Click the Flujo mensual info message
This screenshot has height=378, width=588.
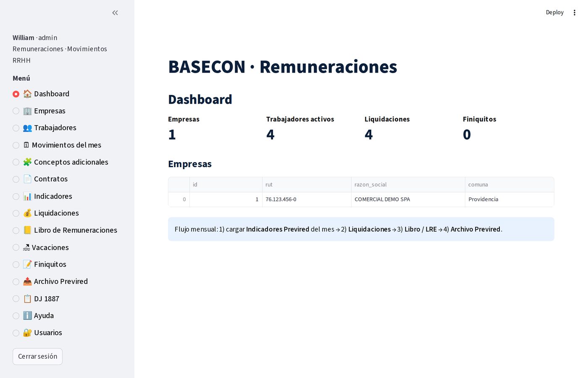pyautogui.click(x=361, y=229)
